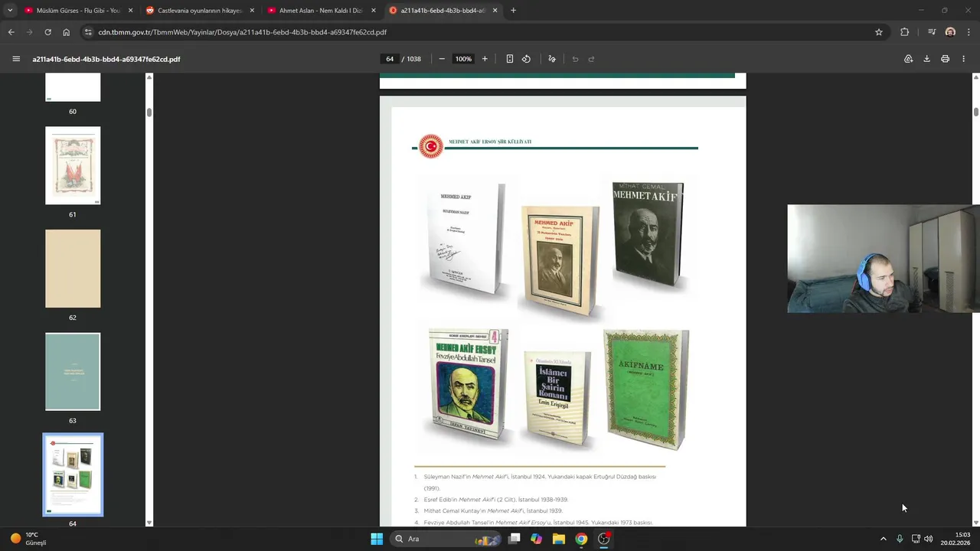This screenshot has height=551, width=980.
Task: Close the a211a41b PDF tab
Action: point(495,11)
